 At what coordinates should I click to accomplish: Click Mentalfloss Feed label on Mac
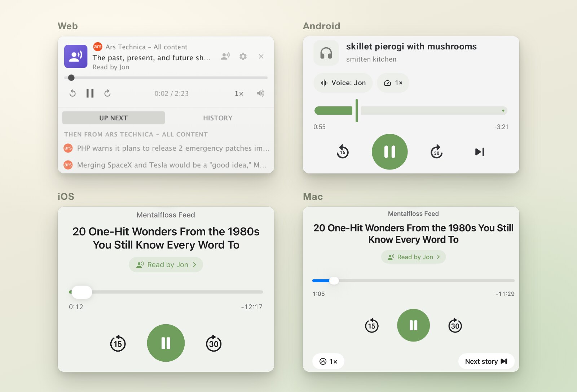point(413,214)
